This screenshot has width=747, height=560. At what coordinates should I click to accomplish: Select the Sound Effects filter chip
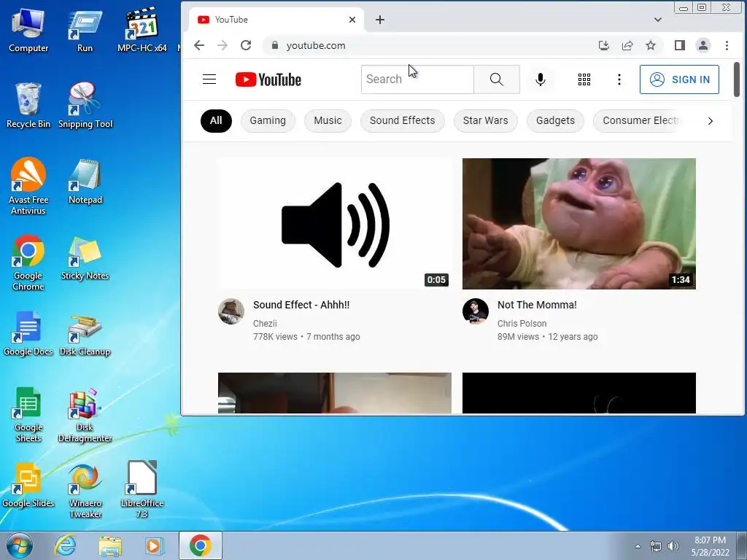pyautogui.click(x=402, y=120)
